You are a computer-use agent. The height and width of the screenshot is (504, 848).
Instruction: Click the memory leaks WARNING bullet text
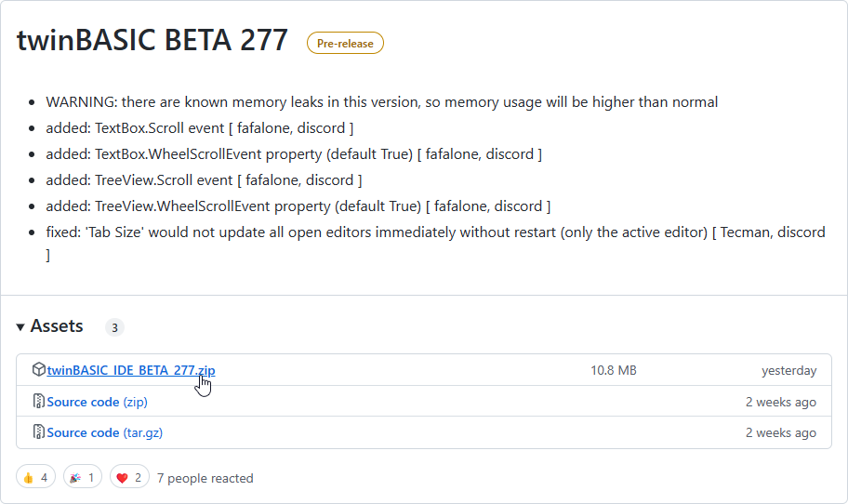[381, 102]
